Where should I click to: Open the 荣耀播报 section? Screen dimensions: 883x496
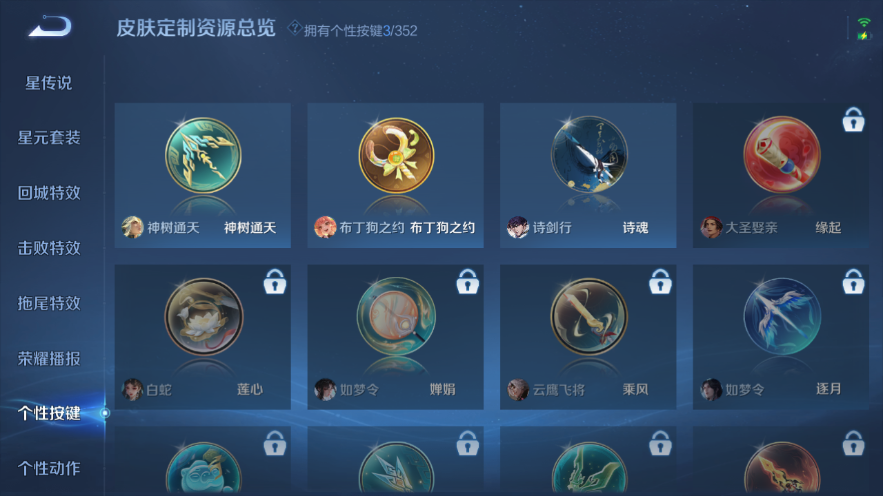(x=49, y=359)
